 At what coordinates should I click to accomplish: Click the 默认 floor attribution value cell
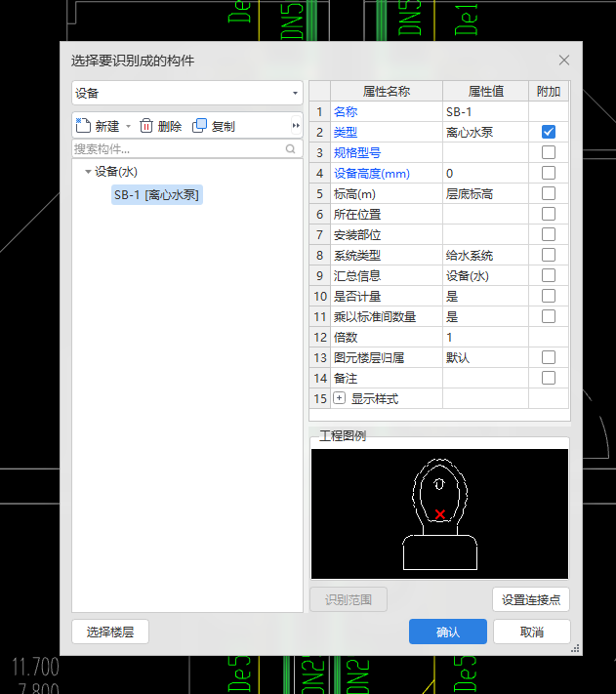tap(485, 357)
